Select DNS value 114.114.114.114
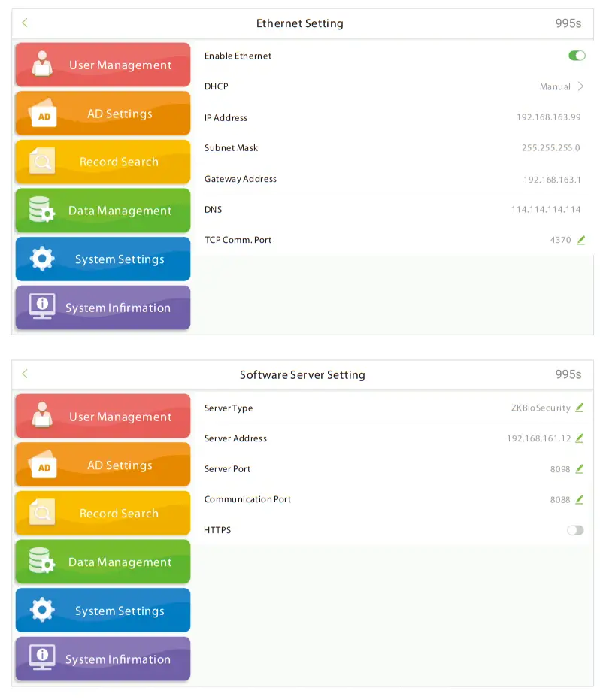Image resolution: width=600 pixels, height=700 pixels. coord(546,209)
